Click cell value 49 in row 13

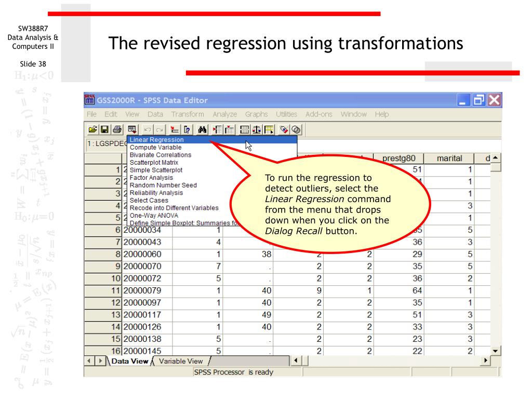(248, 314)
